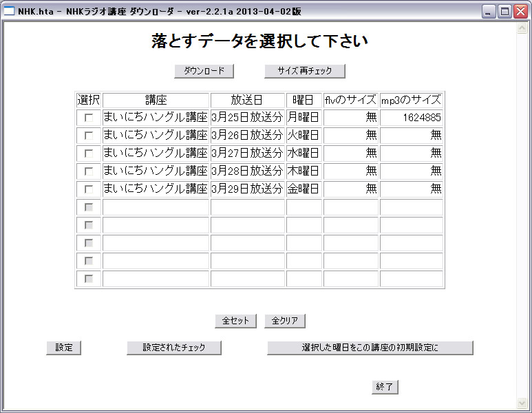Minimize the NHK.hta window
This screenshot has width=532, height=413.
489,12
